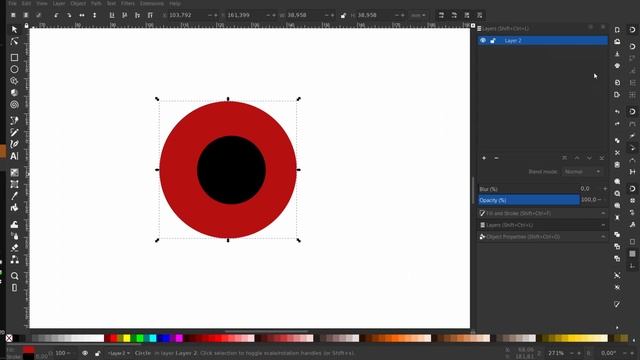Select the Node edit tool
Screen dimensions: 640x360
14,41
